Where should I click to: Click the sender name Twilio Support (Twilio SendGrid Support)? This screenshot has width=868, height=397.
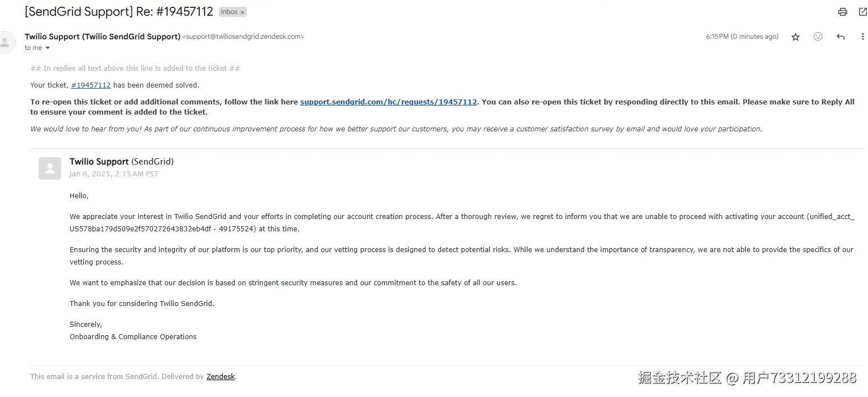pyautogui.click(x=102, y=36)
